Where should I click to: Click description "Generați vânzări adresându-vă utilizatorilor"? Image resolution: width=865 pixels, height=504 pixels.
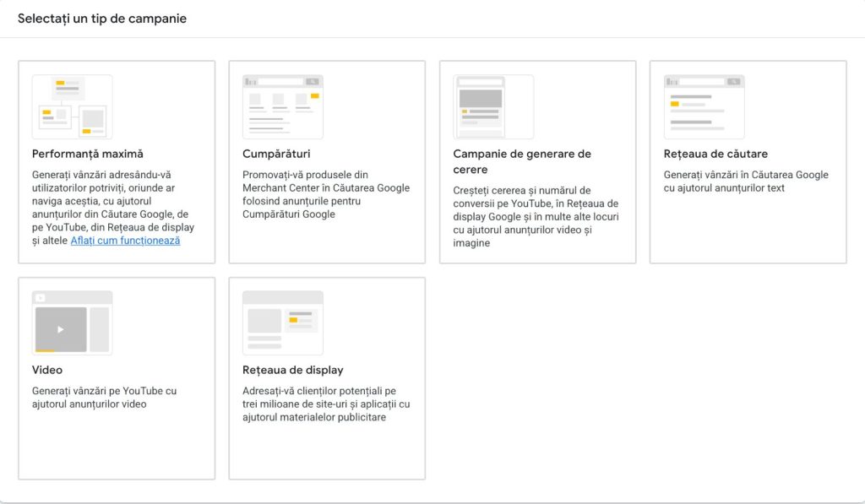113,208
